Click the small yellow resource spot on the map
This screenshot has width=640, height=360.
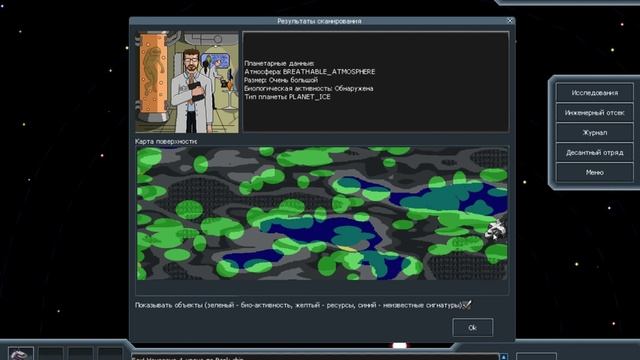[x=347, y=249]
